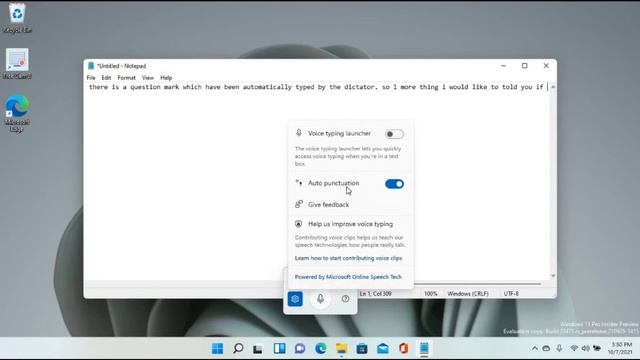Disable the Auto punctuation switch

[x=394, y=184]
